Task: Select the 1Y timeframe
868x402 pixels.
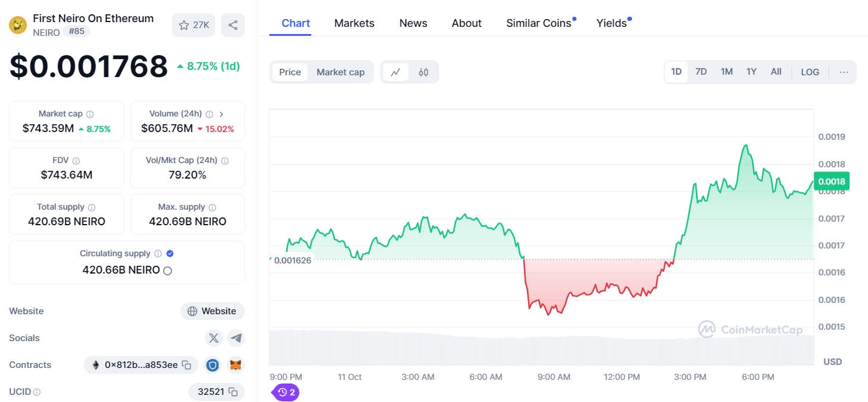Action: click(752, 71)
